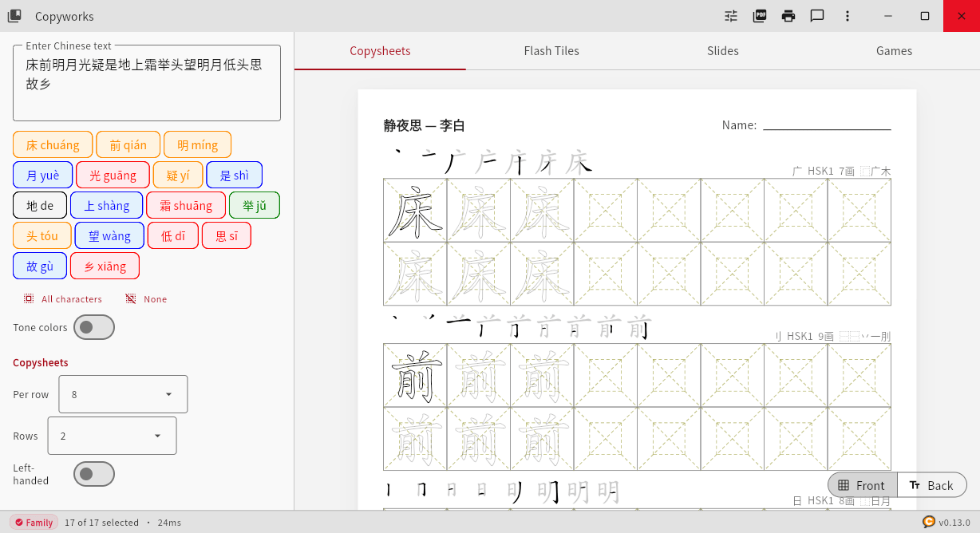Enable the Tone colors toggle
980x533 pixels.
(93, 326)
